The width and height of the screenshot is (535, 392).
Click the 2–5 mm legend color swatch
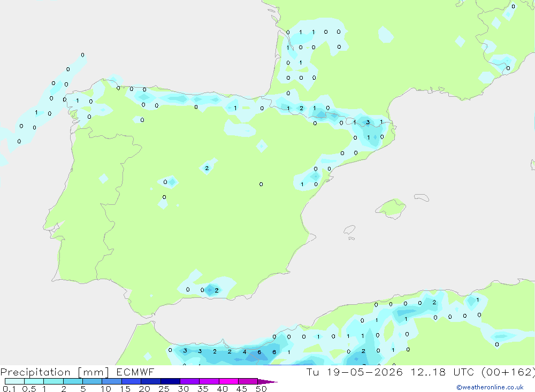[73, 381]
